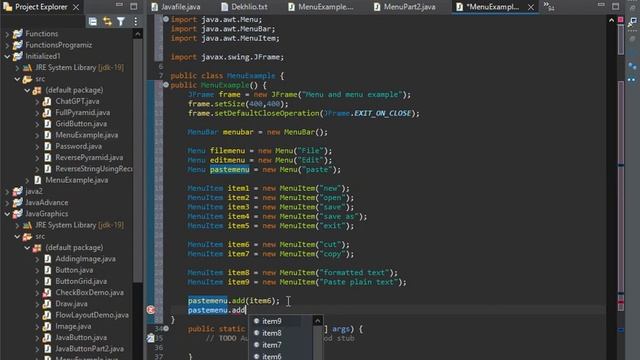The image size is (640, 360).
Task: Open Draw.java file
Action: [71, 304]
